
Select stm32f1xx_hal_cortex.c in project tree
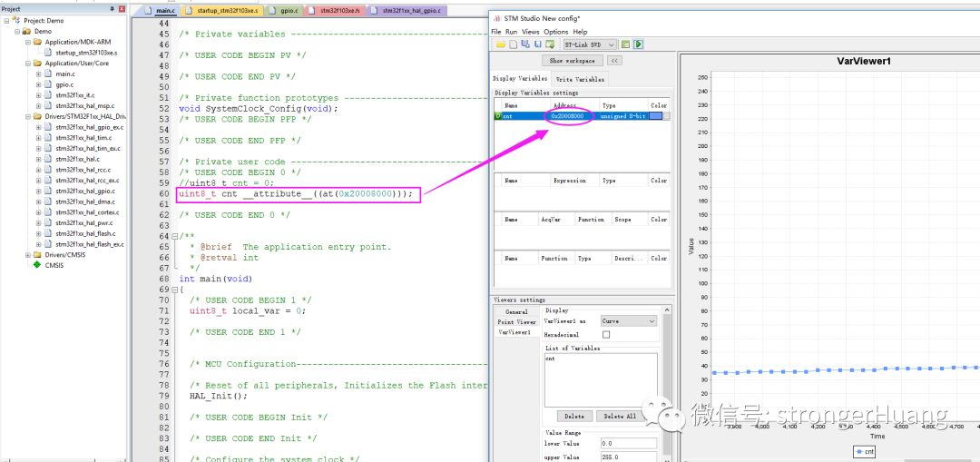coord(87,211)
